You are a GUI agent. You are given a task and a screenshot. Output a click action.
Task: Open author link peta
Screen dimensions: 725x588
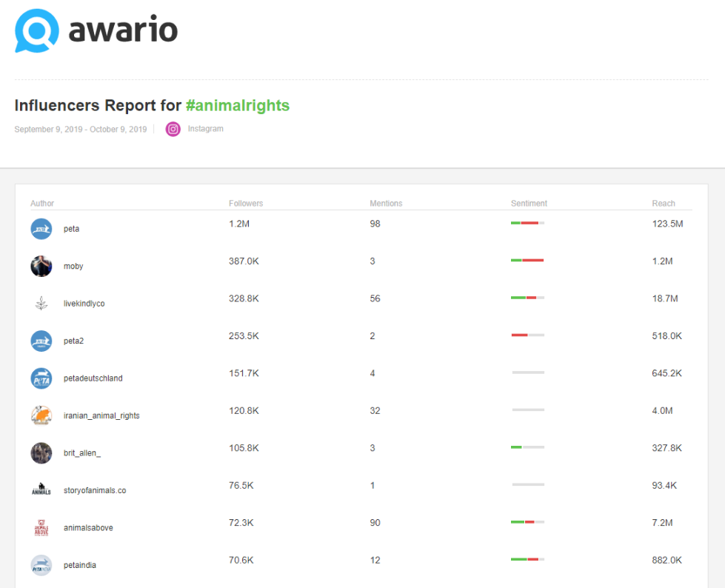(x=71, y=229)
